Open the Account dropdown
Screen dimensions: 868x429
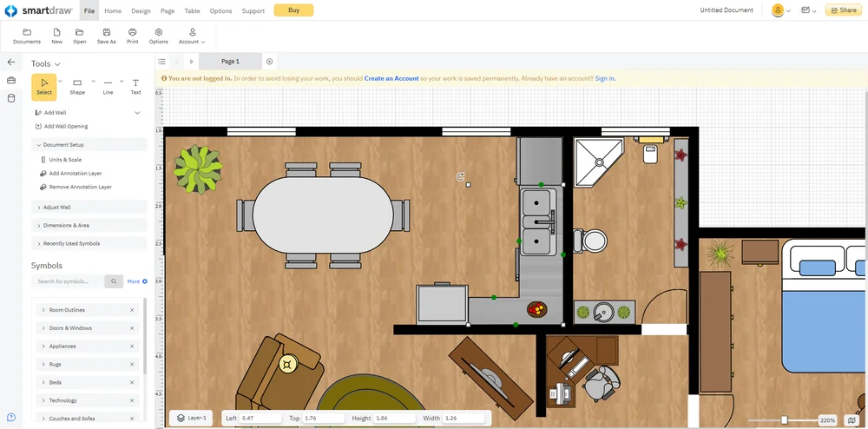coord(192,36)
